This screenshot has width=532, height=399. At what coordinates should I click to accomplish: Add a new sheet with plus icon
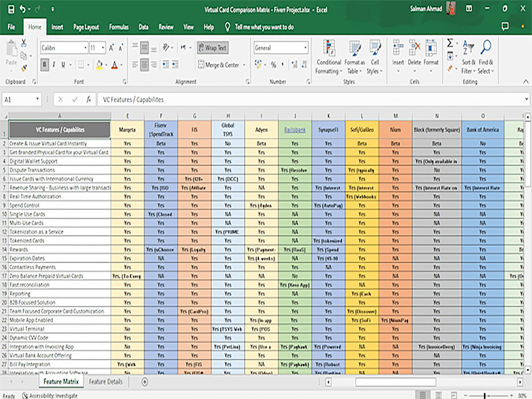coord(145,381)
